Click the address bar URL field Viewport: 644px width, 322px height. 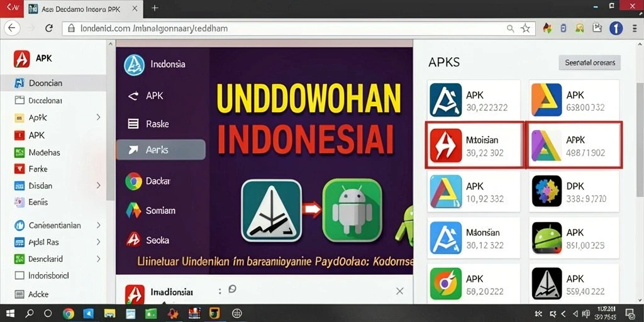coord(297,28)
